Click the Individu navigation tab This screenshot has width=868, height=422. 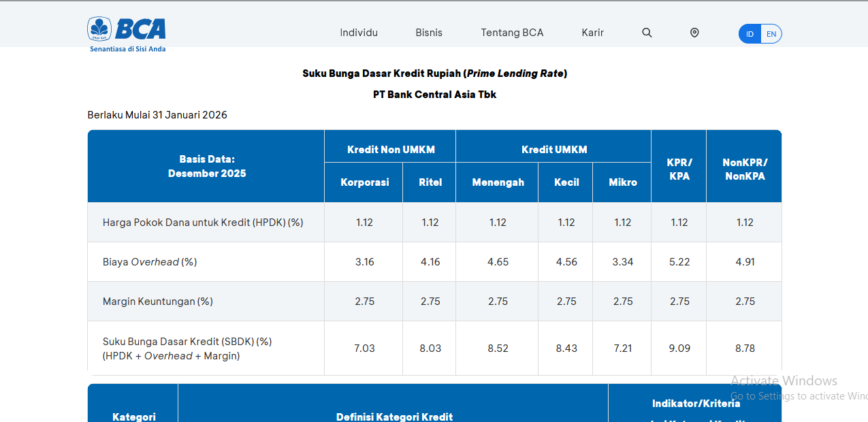359,32
